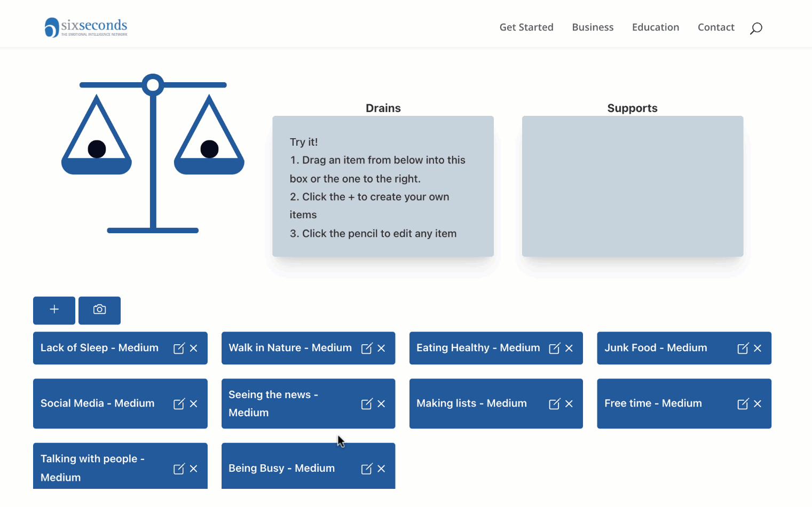Click edit icon on Making lists
Viewport: 812px width, 507px height.
click(555, 404)
